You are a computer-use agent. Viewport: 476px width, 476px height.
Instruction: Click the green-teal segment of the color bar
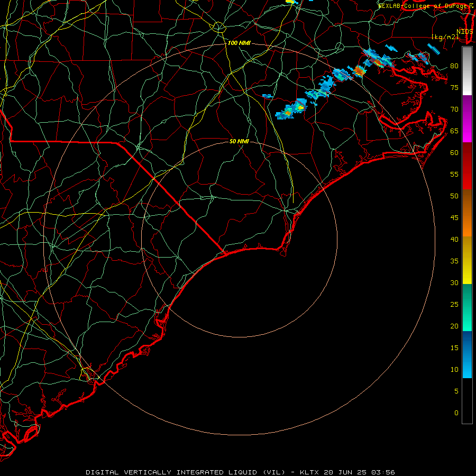tap(467, 307)
